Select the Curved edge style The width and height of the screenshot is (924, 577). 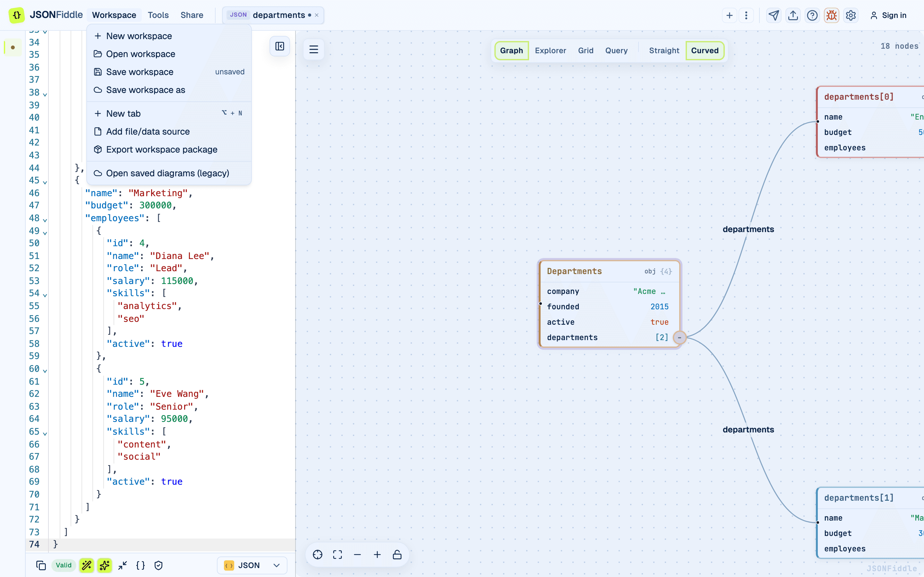point(705,50)
